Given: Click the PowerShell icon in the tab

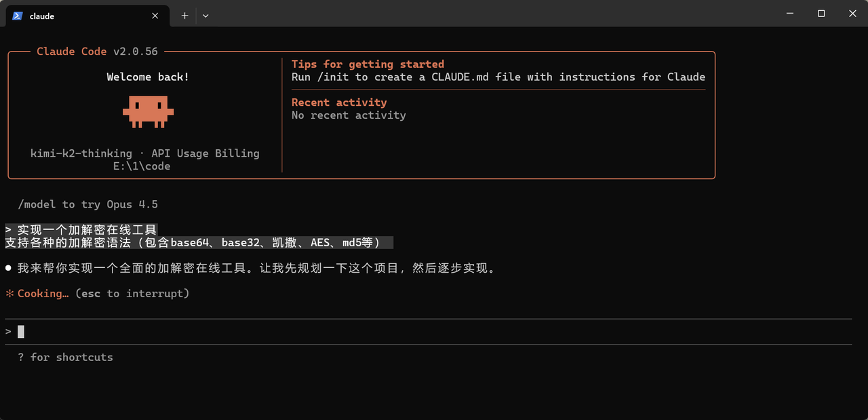Looking at the screenshot, I should tap(18, 16).
